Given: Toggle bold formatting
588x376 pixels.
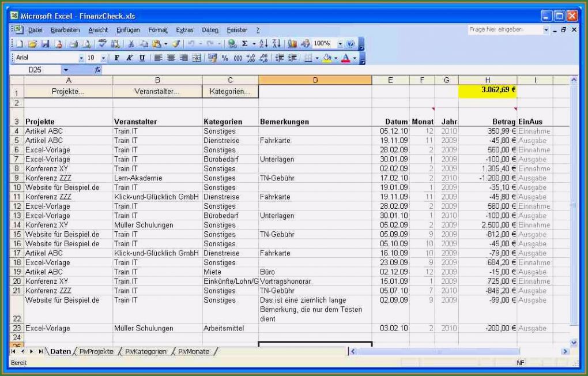Looking at the screenshot, I should click(x=116, y=58).
